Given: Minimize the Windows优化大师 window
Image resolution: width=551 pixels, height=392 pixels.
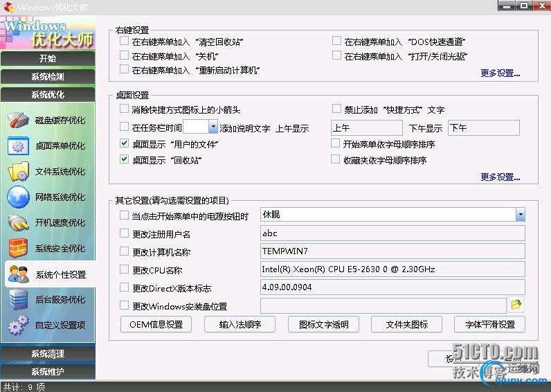Looking at the screenshot, I should click(507, 6).
